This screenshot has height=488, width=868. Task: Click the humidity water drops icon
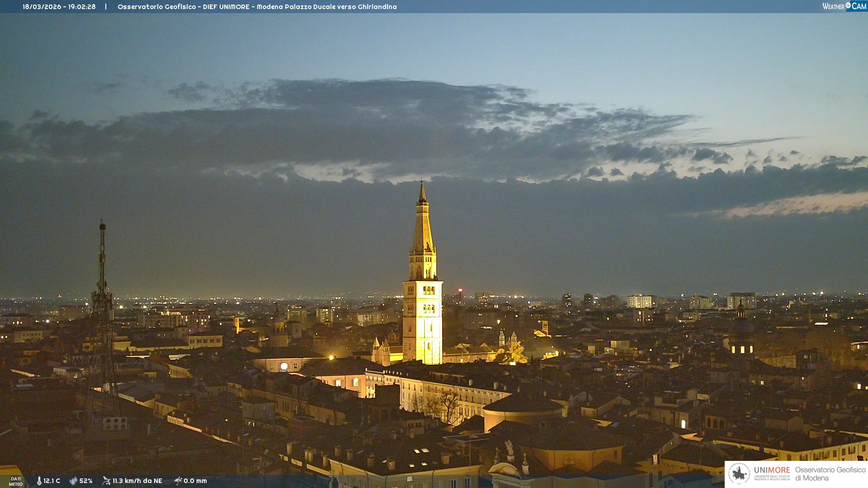[x=73, y=481]
